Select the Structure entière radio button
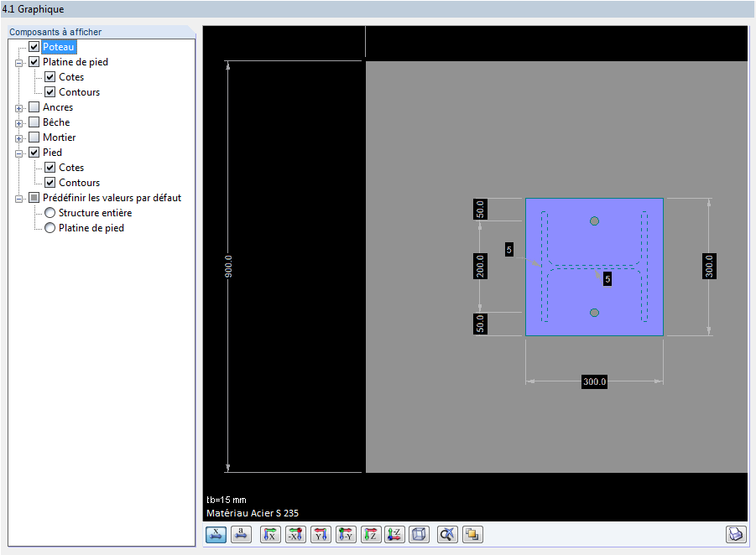Screen dimensions: 756x555 click(x=50, y=212)
